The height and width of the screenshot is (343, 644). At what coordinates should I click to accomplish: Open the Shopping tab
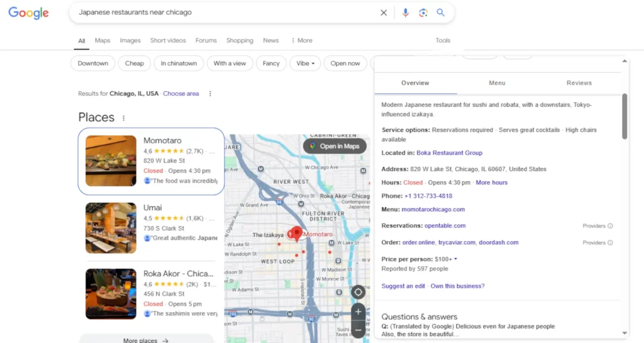tap(240, 40)
